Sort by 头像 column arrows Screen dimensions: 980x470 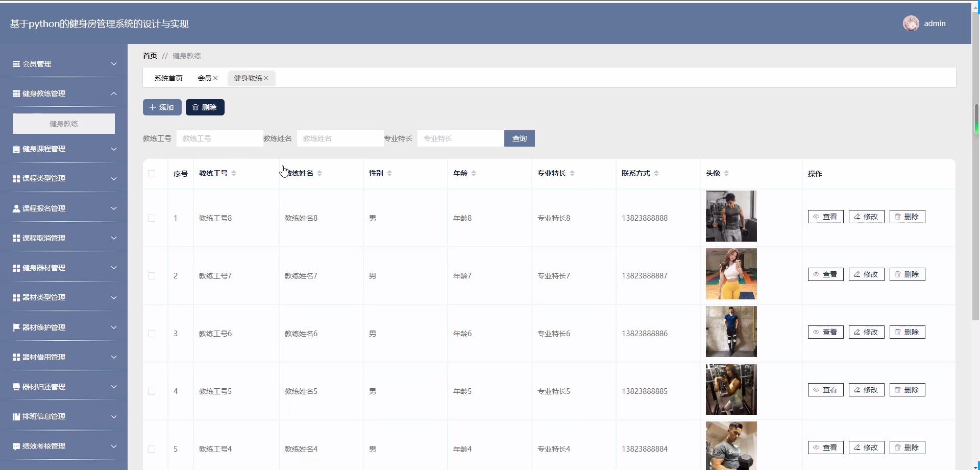[x=726, y=174]
